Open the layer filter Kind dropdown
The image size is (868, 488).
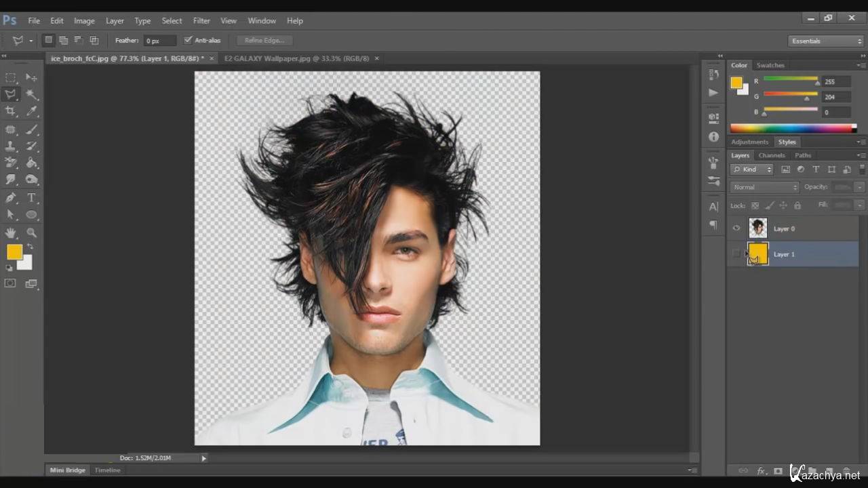click(751, 169)
